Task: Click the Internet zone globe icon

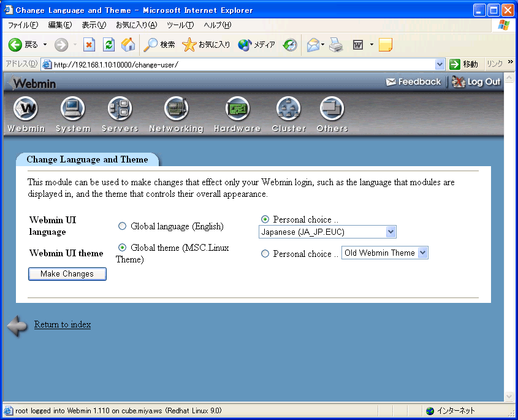Action: (x=430, y=411)
